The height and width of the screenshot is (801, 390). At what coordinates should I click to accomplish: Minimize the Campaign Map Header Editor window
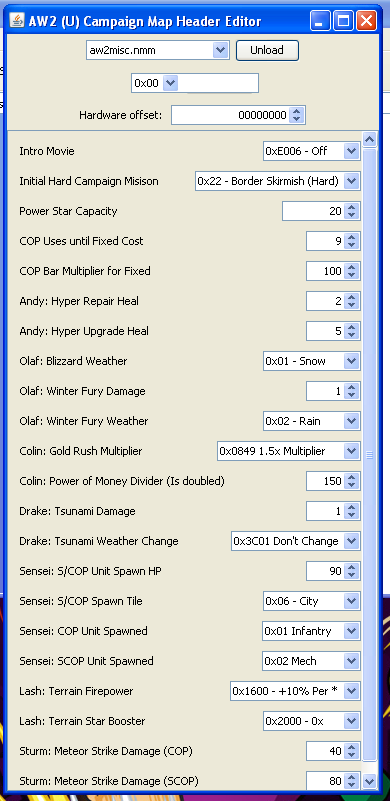coord(319,21)
